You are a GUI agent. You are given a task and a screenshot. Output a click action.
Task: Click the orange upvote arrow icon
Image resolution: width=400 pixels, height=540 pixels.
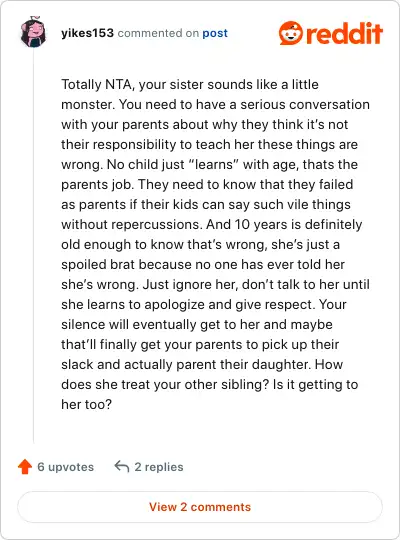pos(25,467)
